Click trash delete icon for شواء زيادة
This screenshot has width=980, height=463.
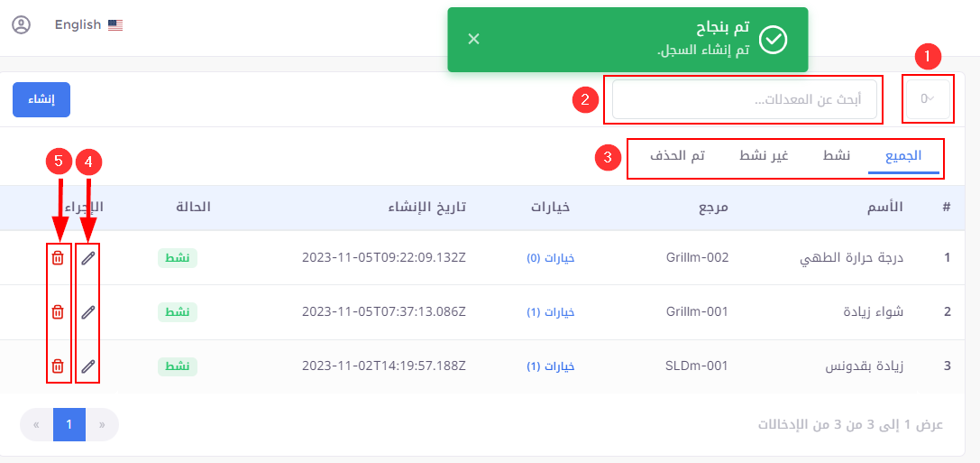pyautogui.click(x=58, y=311)
